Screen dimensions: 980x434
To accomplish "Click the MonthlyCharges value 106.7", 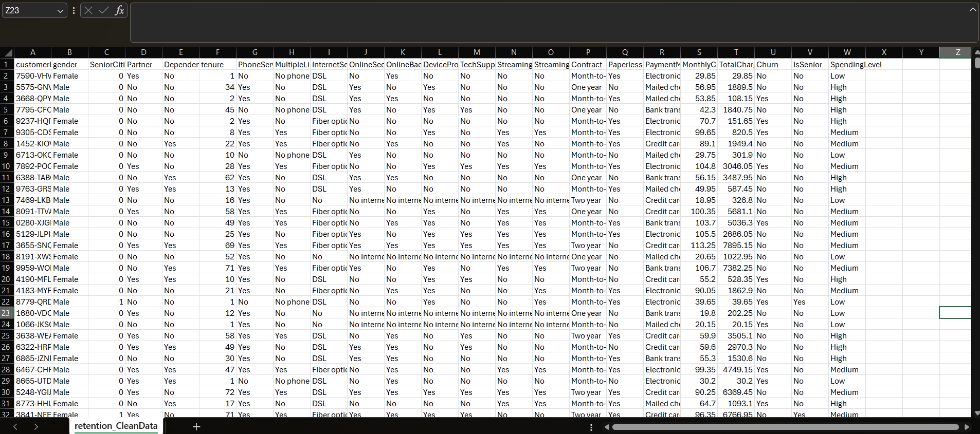I will coord(699,268).
